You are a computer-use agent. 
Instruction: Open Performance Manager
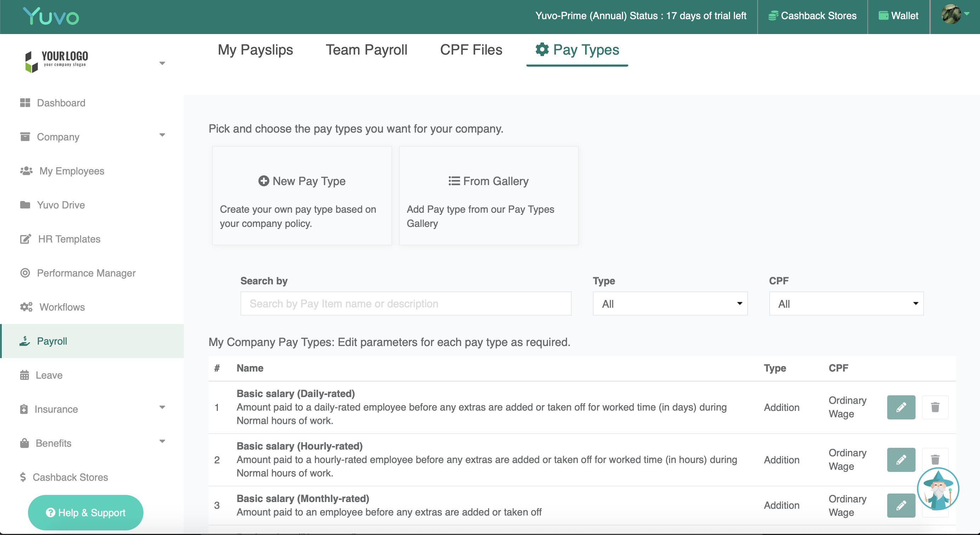point(86,273)
